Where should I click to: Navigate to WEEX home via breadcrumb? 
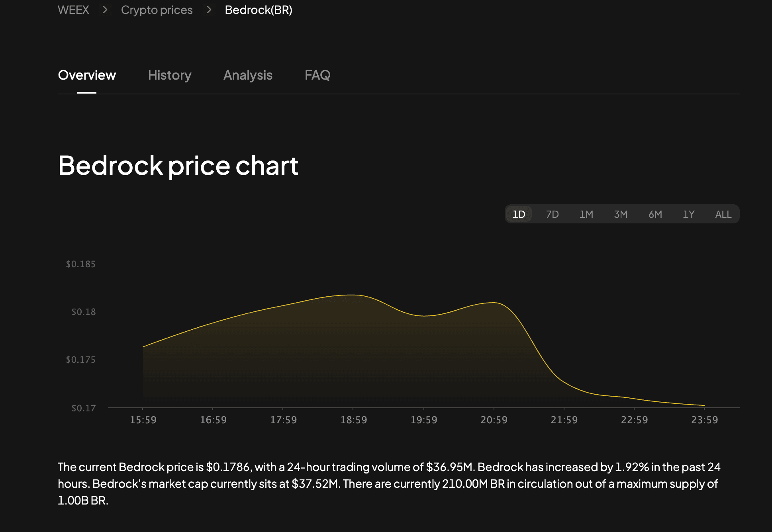73,10
